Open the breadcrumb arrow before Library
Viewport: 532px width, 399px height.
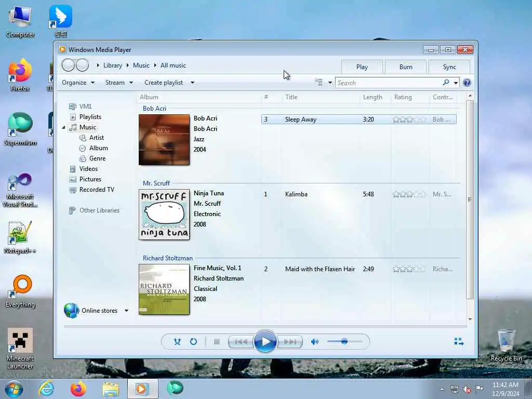click(98, 65)
